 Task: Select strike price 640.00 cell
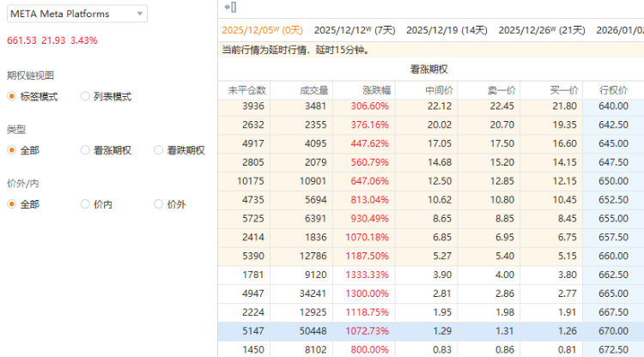coord(613,106)
